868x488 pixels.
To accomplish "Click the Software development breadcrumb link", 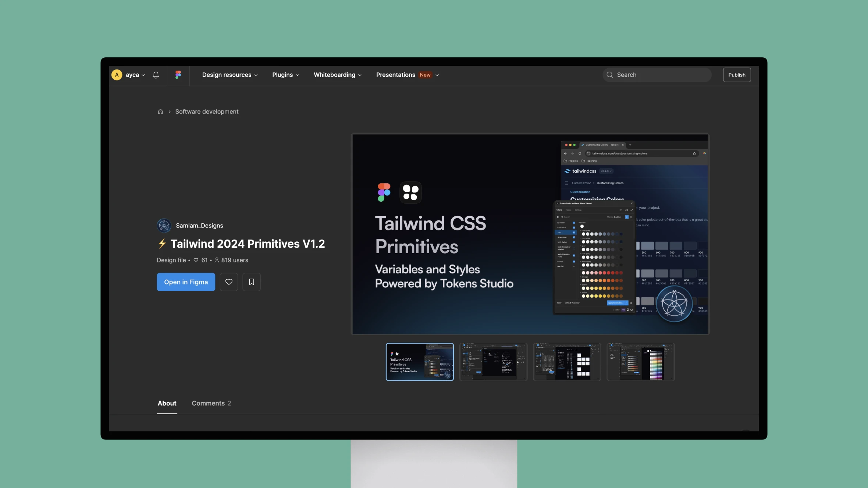I will [207, 112].
